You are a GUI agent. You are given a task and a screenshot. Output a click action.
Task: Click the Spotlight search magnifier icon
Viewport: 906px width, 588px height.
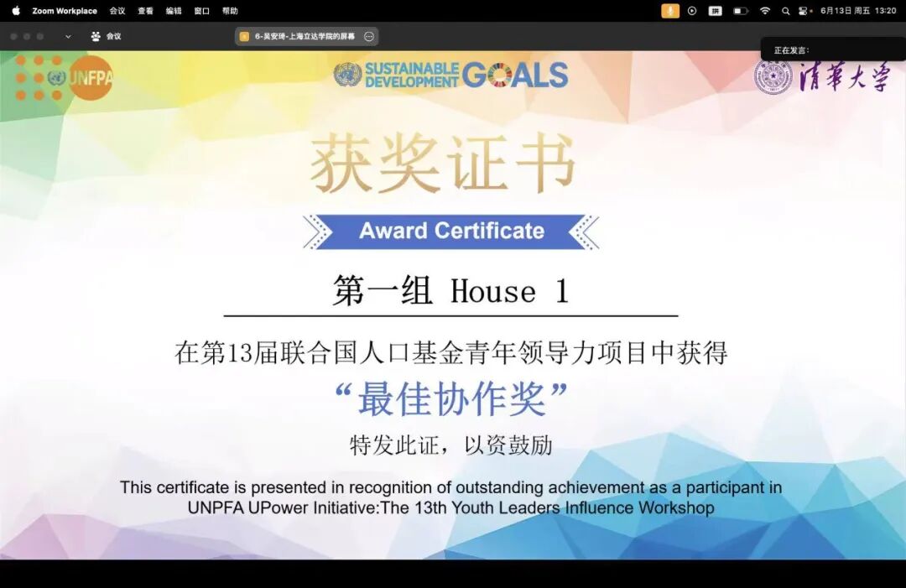(x=785, y=10)
